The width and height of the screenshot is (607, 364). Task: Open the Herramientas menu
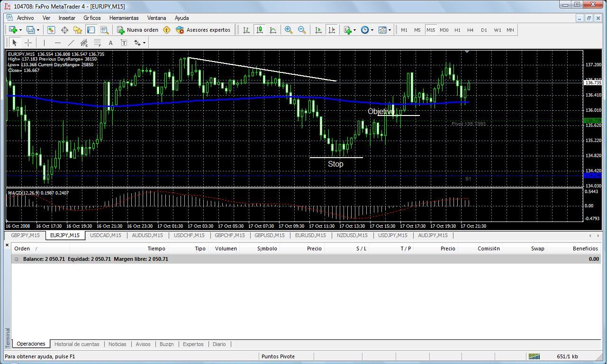pos(124,18)
